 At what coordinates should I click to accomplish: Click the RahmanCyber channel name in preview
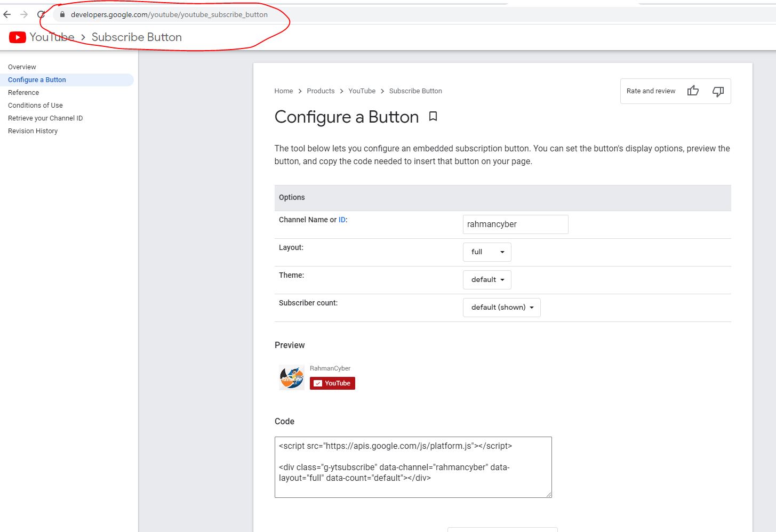click(330, 368)
